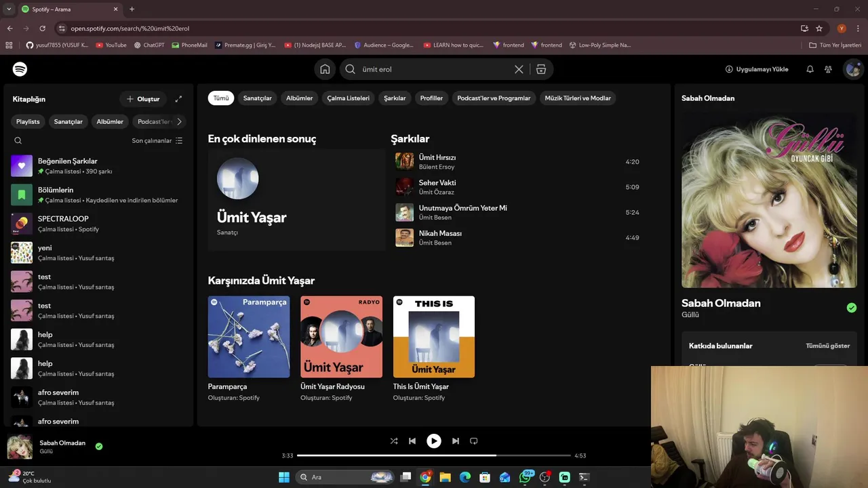
Task: Select library Sanatçılar filter chip
Action: (x=68, y=122)
